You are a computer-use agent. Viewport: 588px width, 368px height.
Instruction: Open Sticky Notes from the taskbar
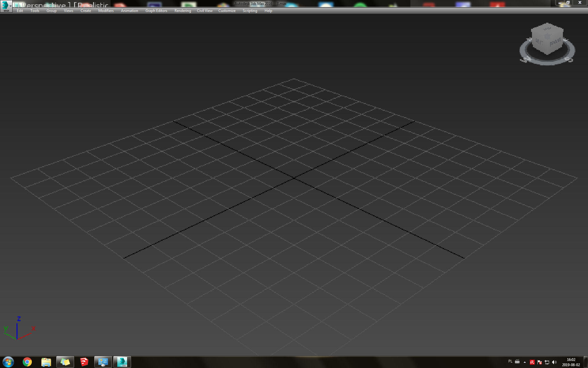pyautogui.click(x=65, y=362)
